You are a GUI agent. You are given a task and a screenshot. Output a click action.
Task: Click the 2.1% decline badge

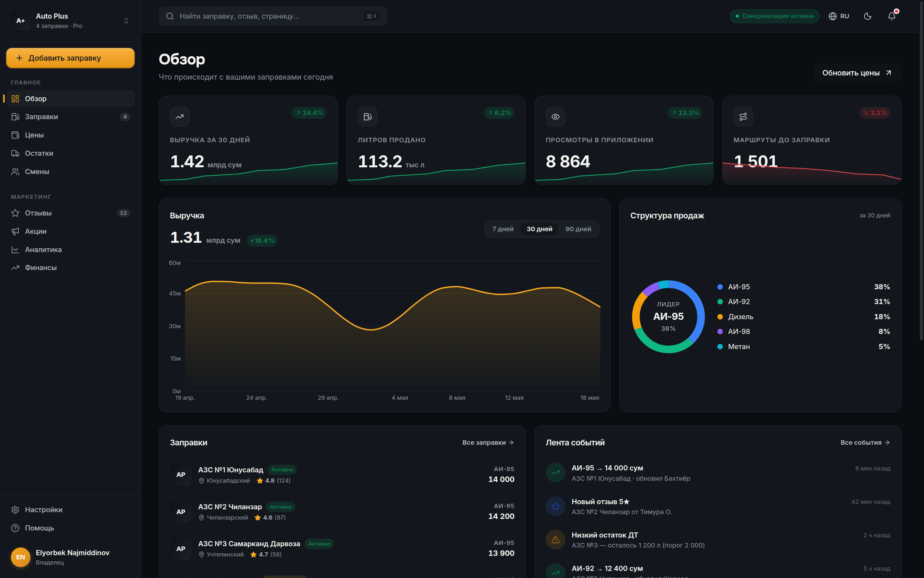[x=875, y=113]
